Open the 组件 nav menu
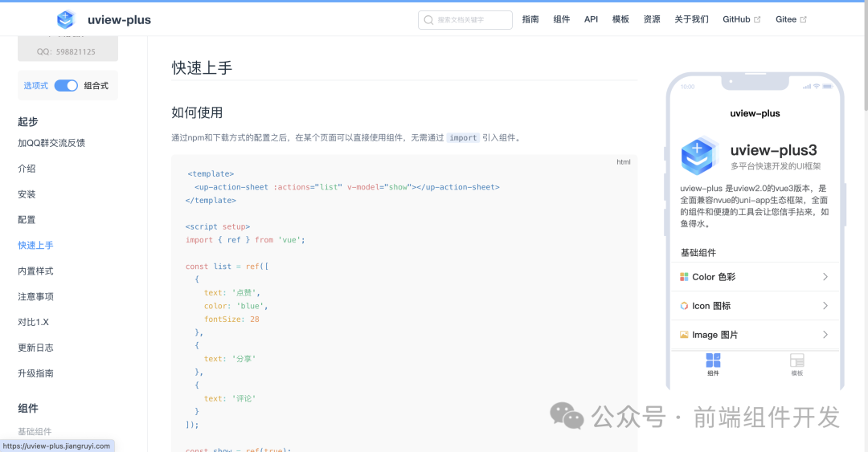The image size is (868, 452). (561, 19)
